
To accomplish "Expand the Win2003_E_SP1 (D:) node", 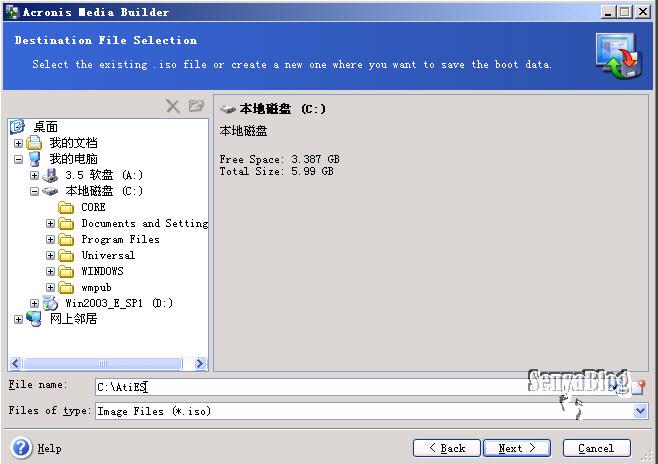I will [x=34, y=303].
